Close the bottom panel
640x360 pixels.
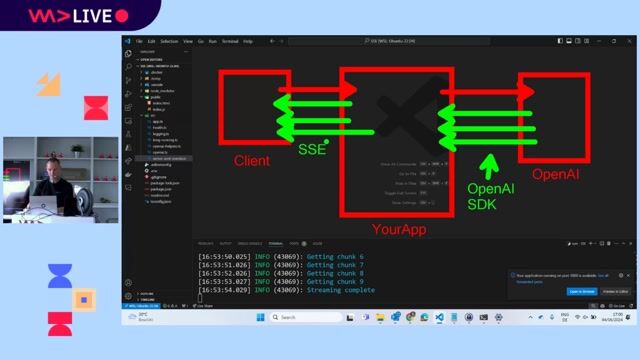[631, 244]
